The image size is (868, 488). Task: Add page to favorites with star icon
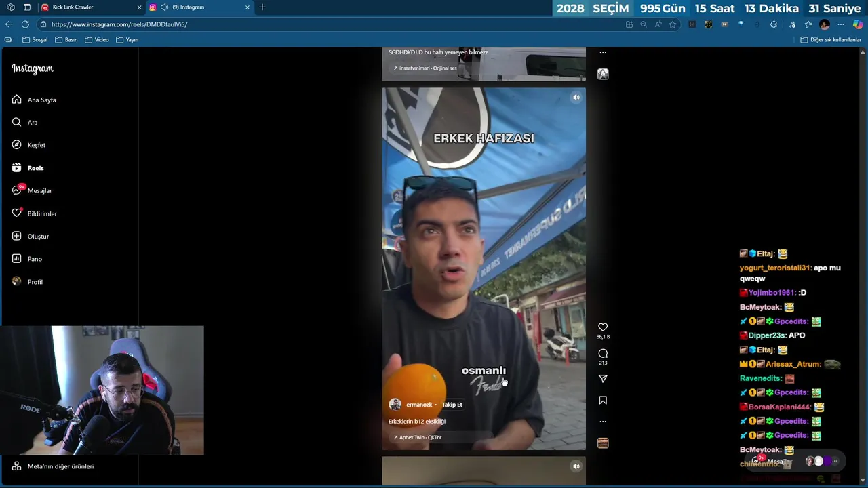[673, 24]
